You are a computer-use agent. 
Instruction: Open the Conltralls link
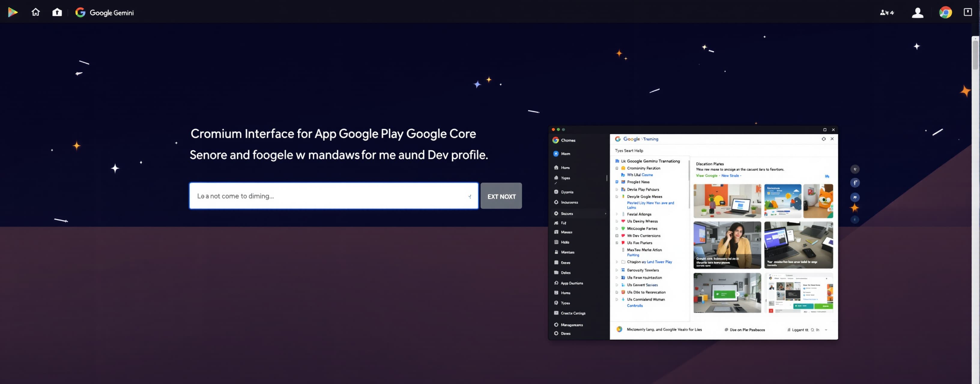[634, 306]
